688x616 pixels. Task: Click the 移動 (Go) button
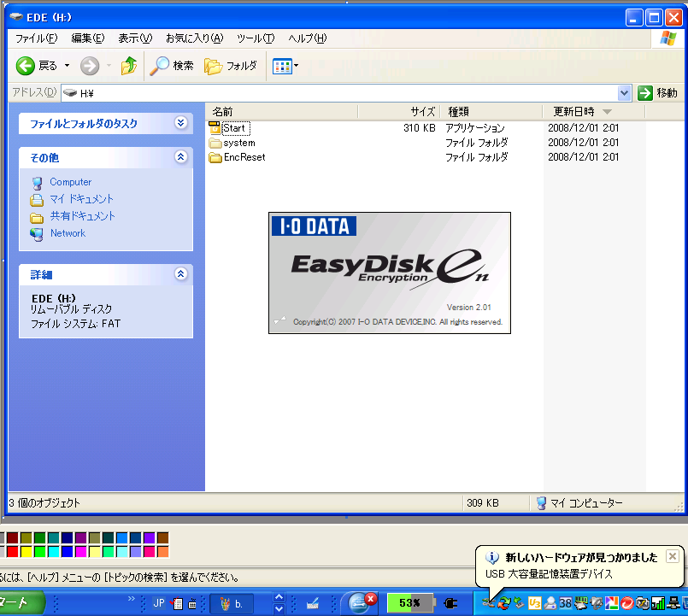658,93
